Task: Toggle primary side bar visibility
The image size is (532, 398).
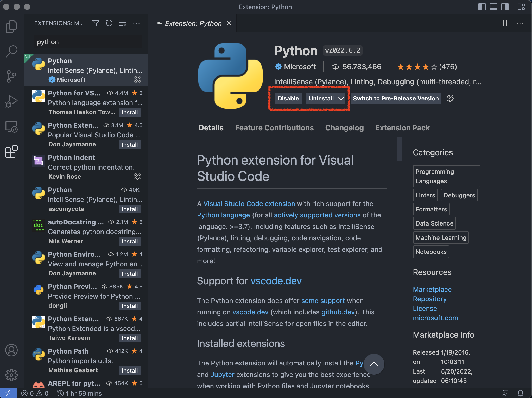Action: [x=482, y=7]
